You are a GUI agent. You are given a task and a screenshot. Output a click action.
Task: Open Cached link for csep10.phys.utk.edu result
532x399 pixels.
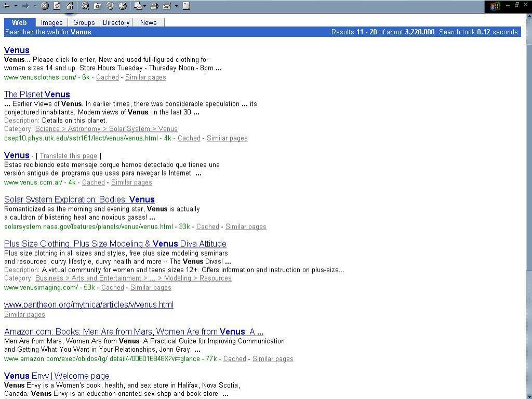pos(189,138)
